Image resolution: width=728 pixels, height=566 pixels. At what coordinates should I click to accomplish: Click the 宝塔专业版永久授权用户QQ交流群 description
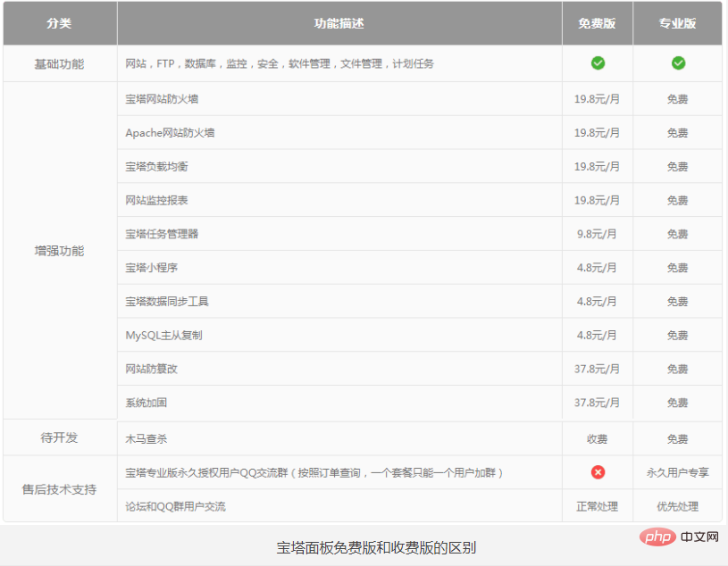314,473
